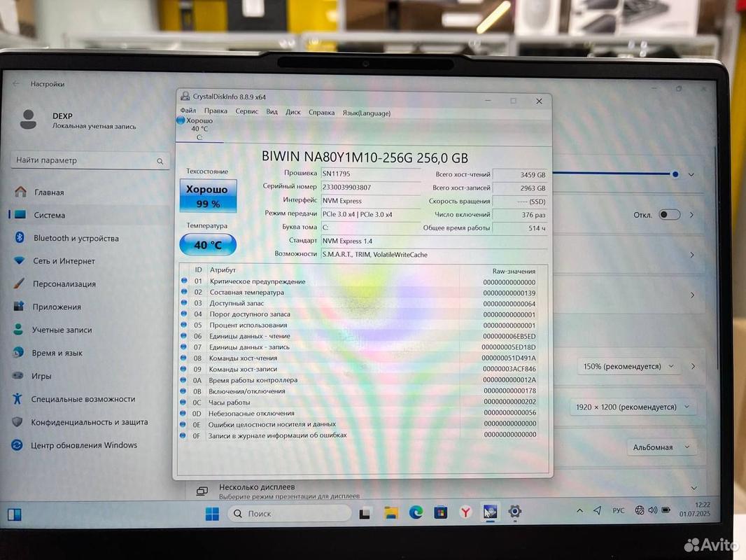This screenshot has width=746, height=560.
Task: Click the 514 ч power-on hours value
Action: (x=519, y=228)
